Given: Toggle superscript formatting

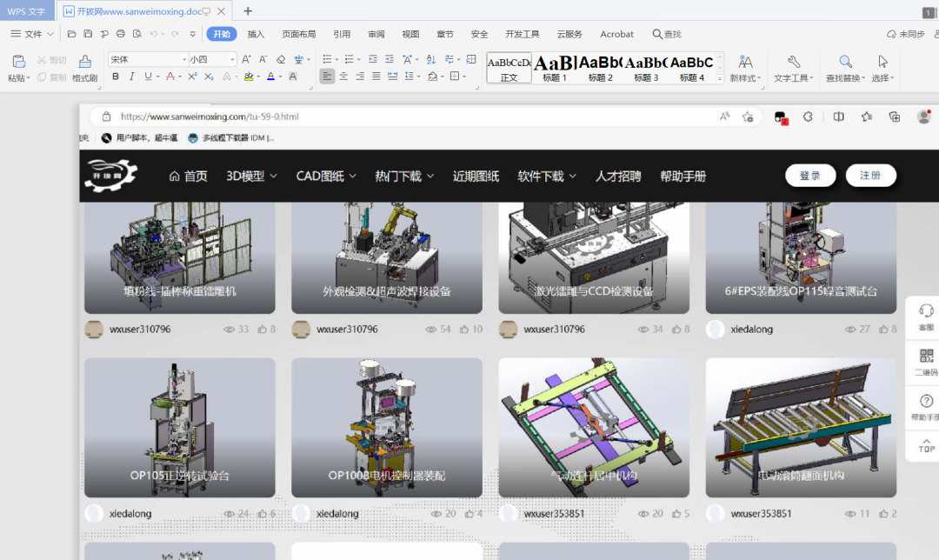Looking at the screenshot, I should (x=192, y=76).
